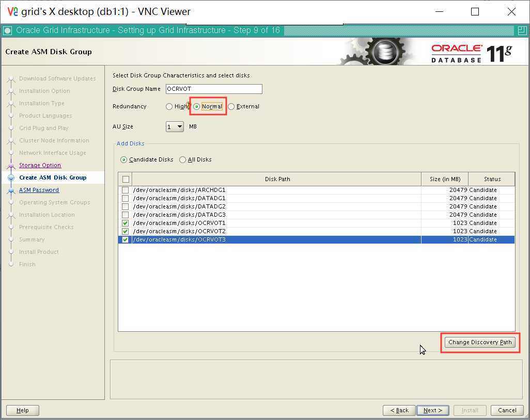
Task: Check the DATADG1 disk checkbox
Action: click(x=126, y=198)
